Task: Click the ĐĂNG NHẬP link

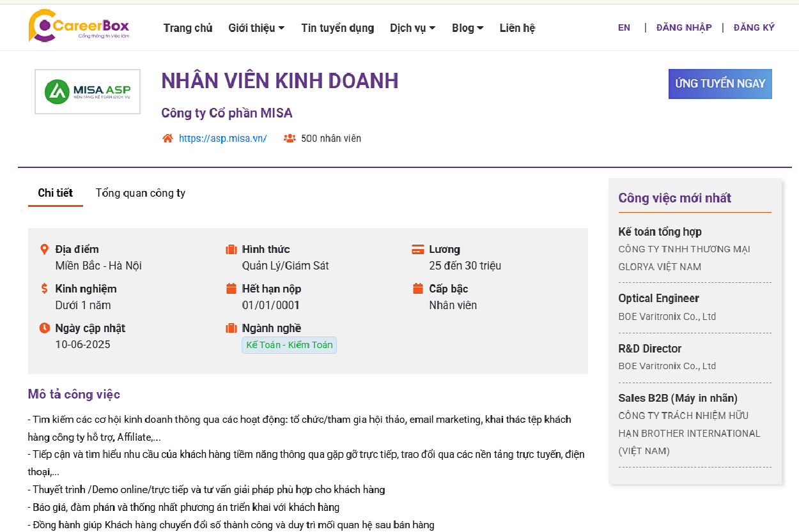Action: 684,27
